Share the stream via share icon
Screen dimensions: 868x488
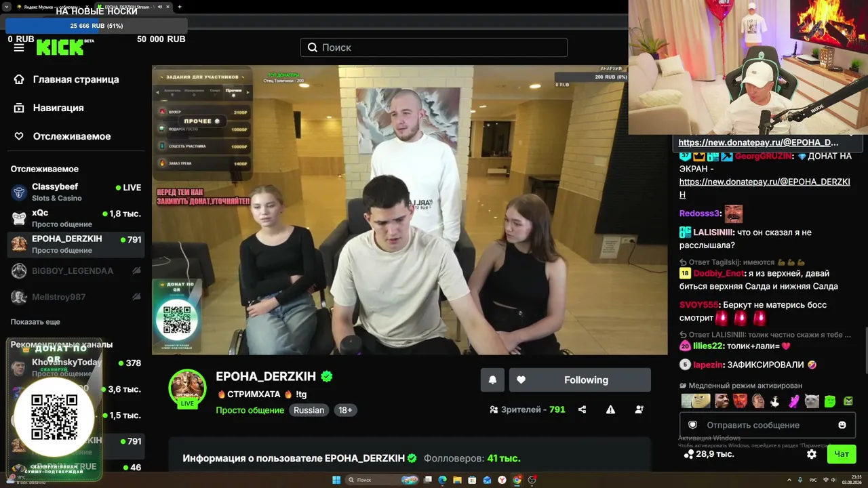coord(582,409)
